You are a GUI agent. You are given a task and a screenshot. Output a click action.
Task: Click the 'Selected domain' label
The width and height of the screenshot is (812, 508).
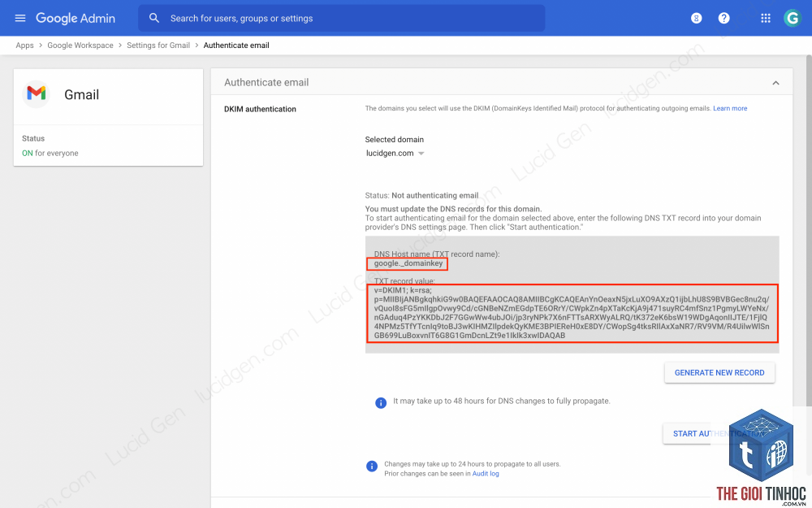(x=394, y=140)
